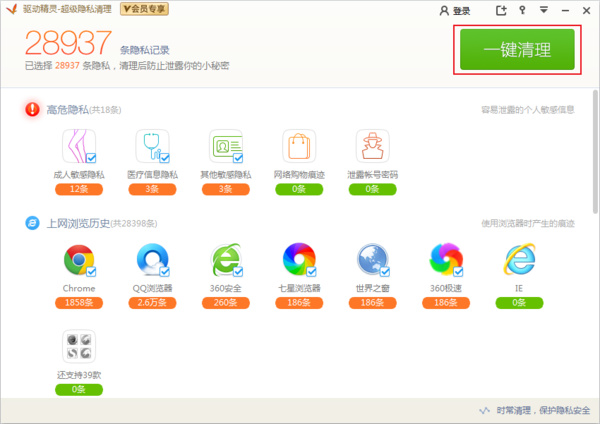Select the 网络购物痕迹 shopping bag icon

point(299,146)
